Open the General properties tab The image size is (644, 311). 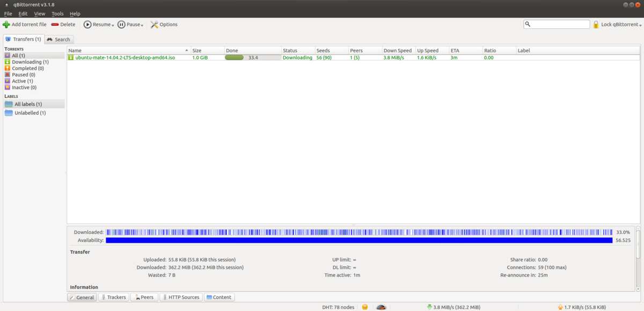[x=82, y=297]
